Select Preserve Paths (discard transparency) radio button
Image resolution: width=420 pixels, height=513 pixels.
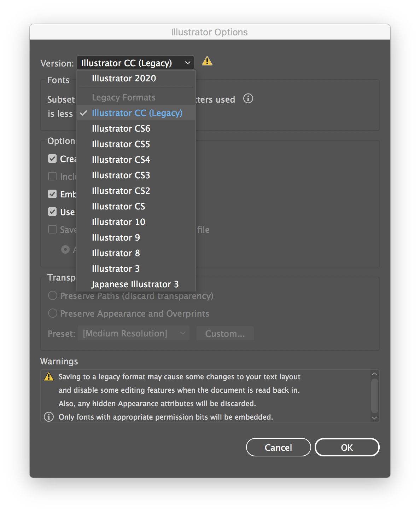[x=53, y=295]
